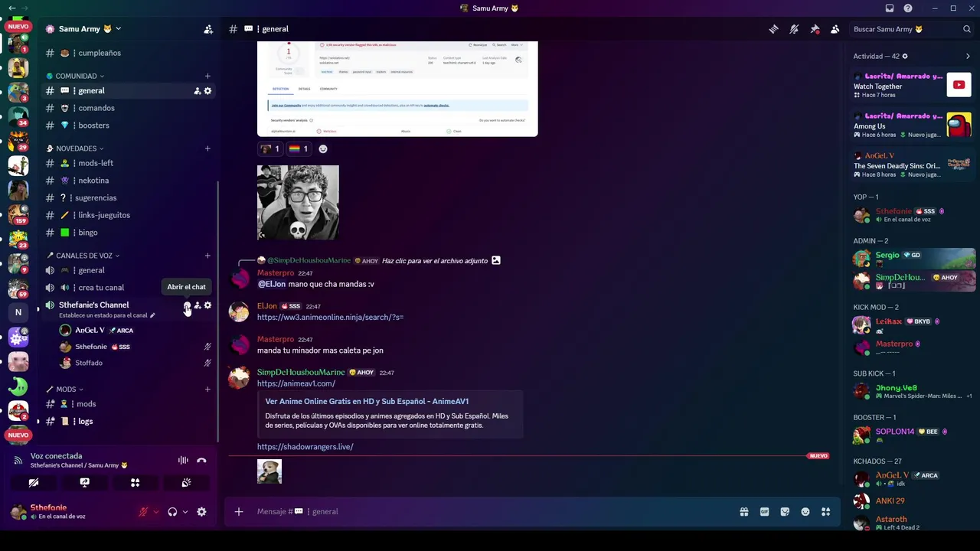Open pinned messages in header
This screenshot has width=980, height=551.
[x=815, y=29]
